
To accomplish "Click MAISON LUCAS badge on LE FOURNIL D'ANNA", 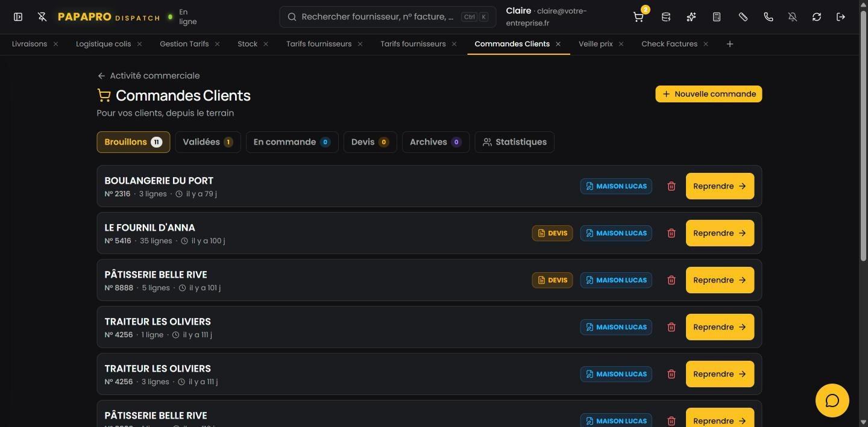I will [x=616, y=233].
